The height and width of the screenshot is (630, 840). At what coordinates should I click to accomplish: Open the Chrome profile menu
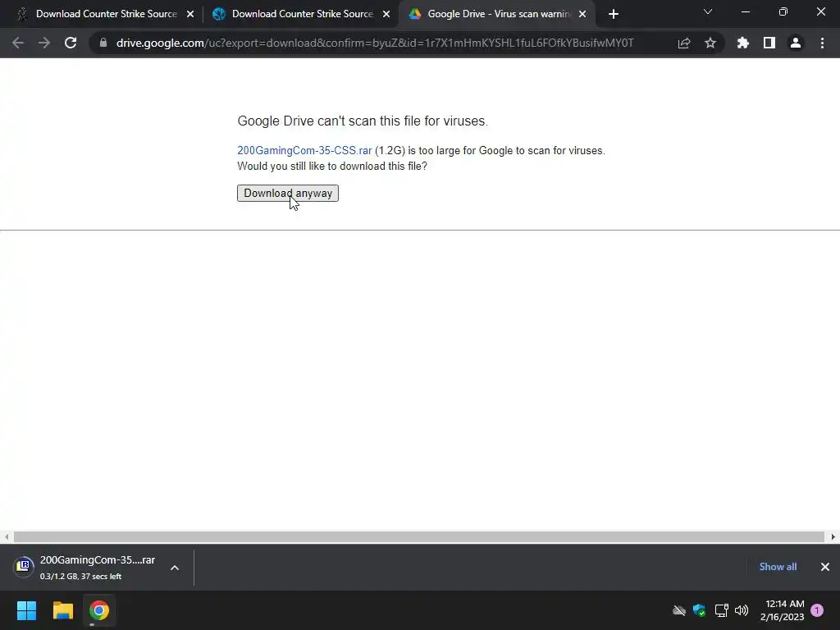[x=796, y=43]
